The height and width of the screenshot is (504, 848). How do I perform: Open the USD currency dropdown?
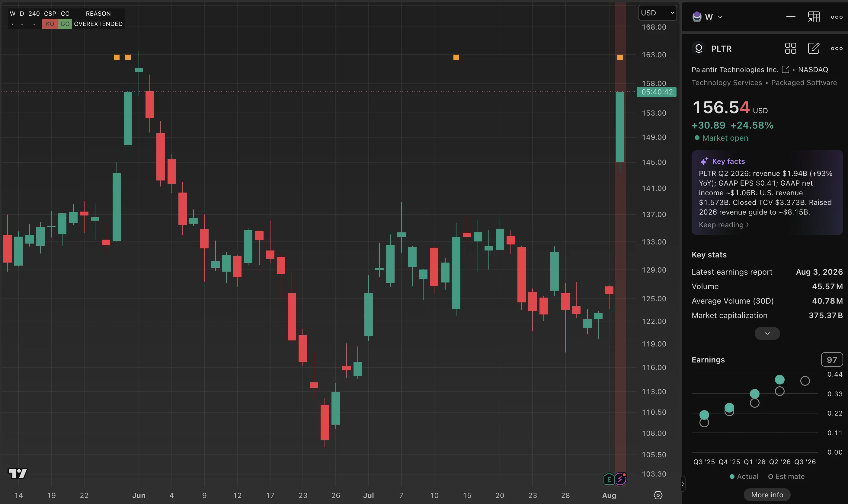coord(657,13)
